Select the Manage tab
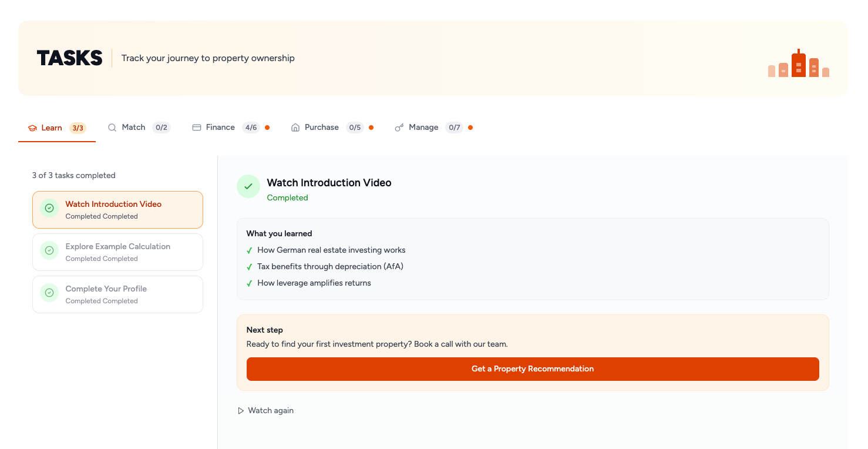This screenshot has height=449, width=868. click(423, 128)
